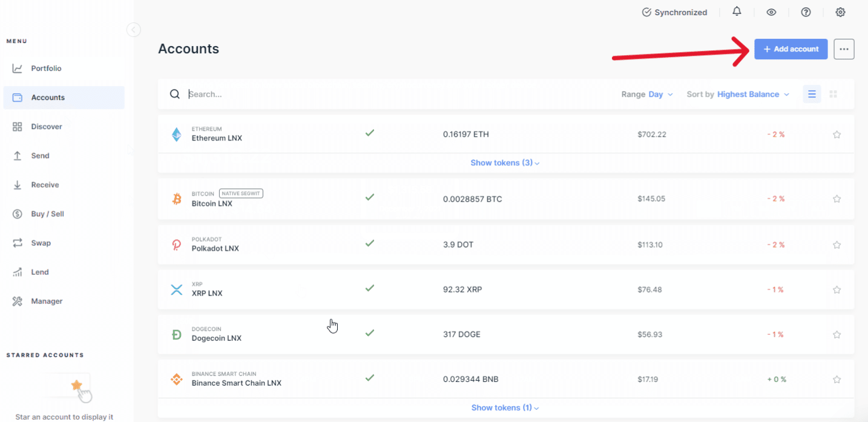Open the help question mark icon
Viewport: 868px width, 422px height.
[806, 12]
